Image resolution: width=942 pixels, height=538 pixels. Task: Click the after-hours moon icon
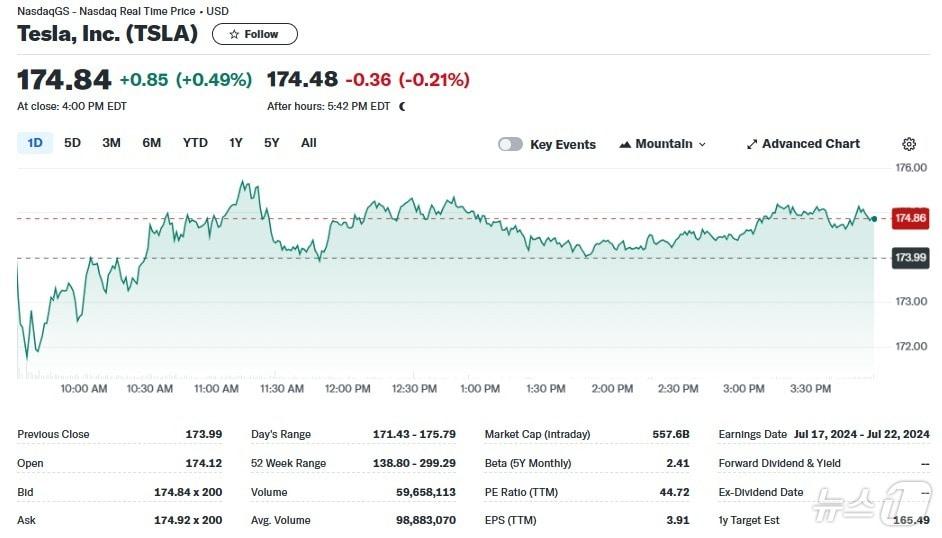click(x=402, y=106)
